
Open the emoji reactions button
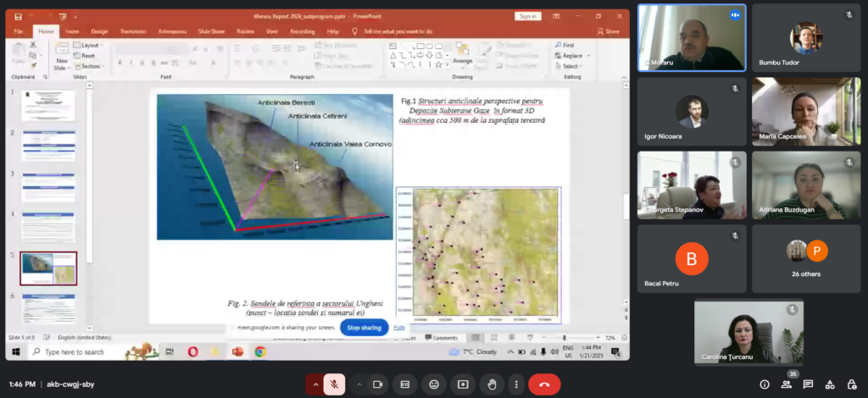tap(434, 384)
